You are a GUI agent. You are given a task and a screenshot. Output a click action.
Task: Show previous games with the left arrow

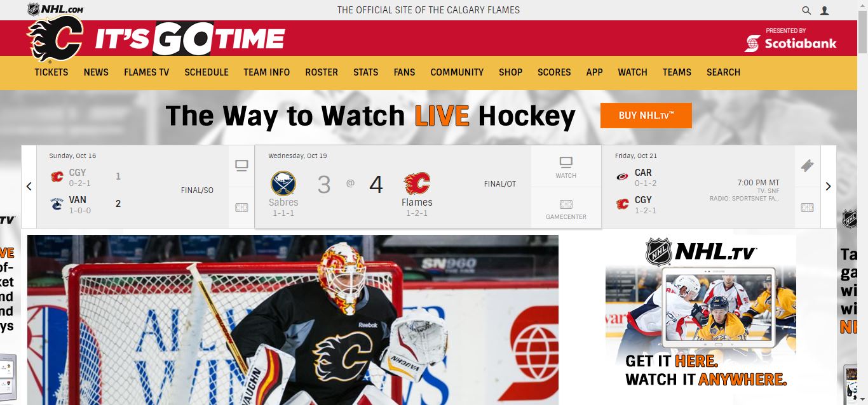point(29,187)
